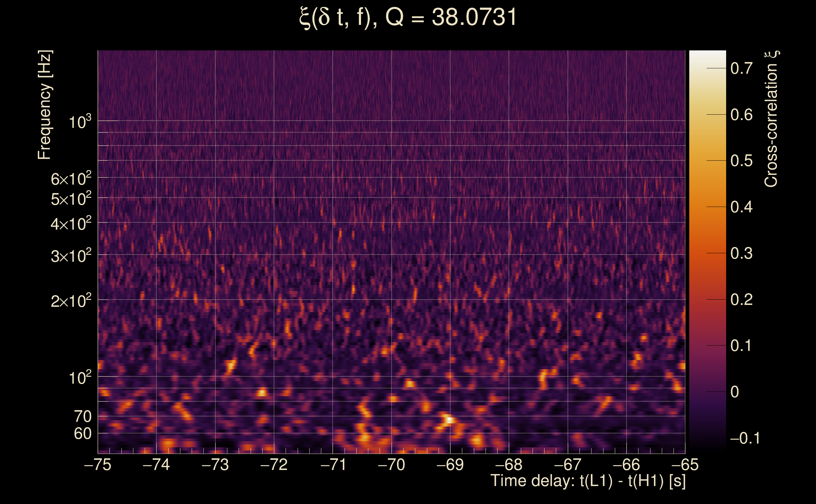Click the 60 Hz tick label

pyautogui.click(x=82, y=434)
